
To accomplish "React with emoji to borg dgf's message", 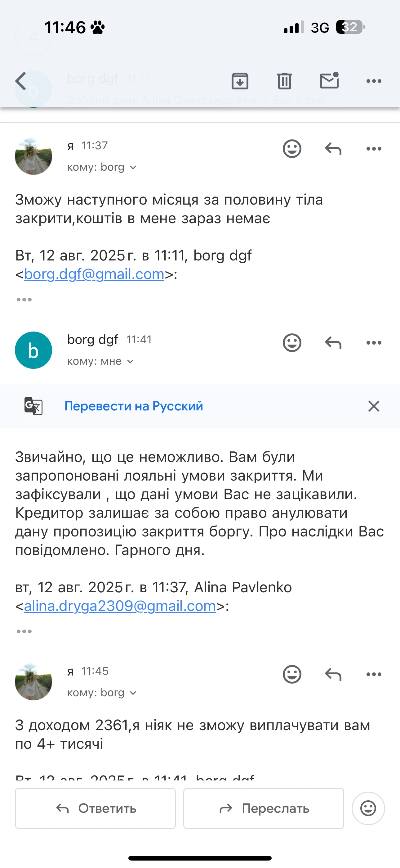I will 292,343.
